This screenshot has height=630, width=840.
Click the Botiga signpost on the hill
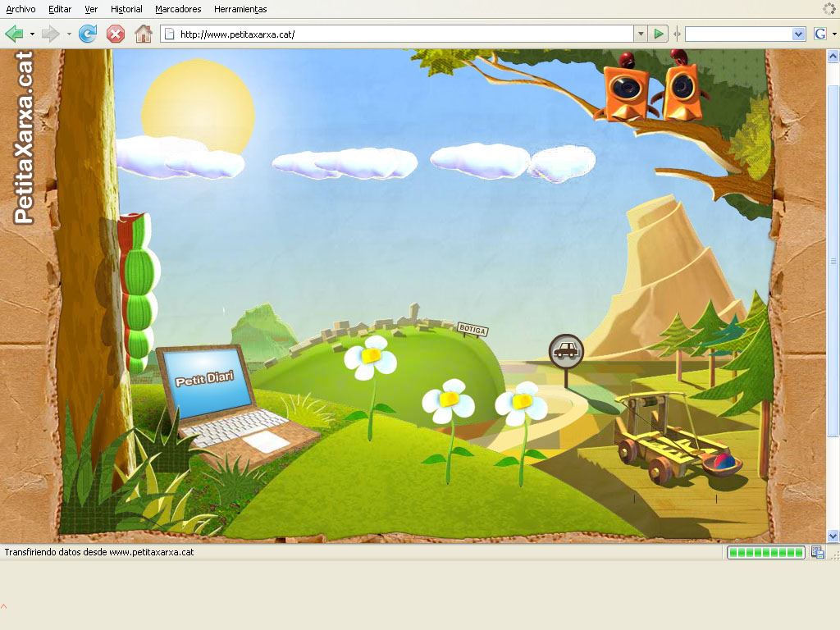pos(472,330)
